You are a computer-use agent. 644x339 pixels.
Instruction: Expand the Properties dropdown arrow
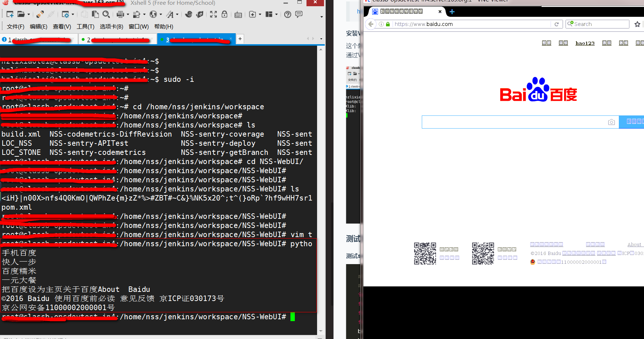click(73, 15)
